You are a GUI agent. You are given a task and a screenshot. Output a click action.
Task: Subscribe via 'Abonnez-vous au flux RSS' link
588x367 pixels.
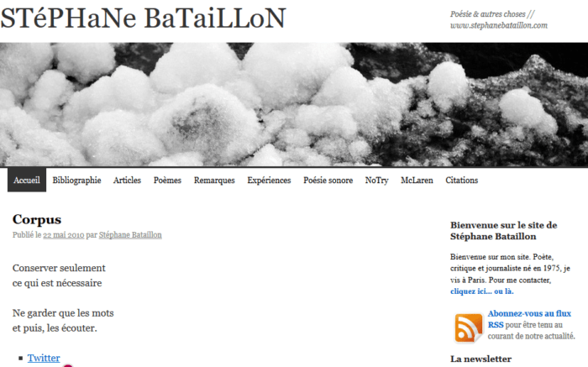point(529,313)
